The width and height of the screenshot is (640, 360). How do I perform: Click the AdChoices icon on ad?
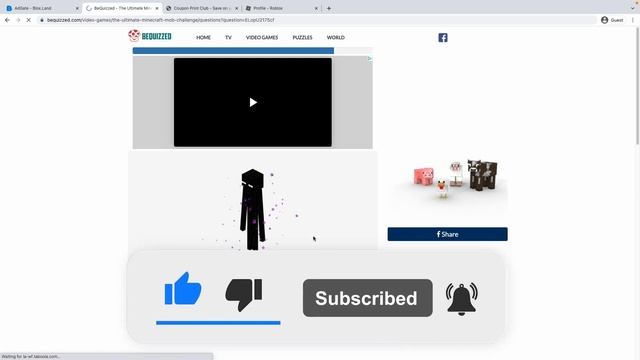(x=370, y=59)
